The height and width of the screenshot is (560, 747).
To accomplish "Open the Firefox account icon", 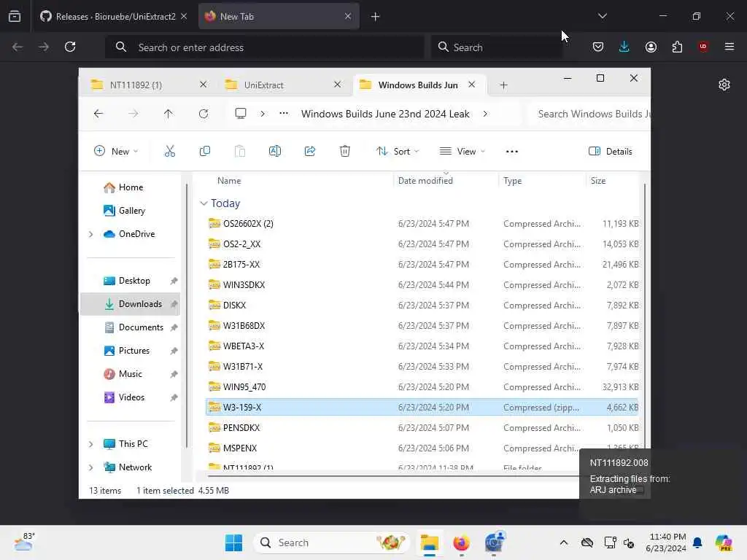I will pyautogui.click(x=651, y=47).
